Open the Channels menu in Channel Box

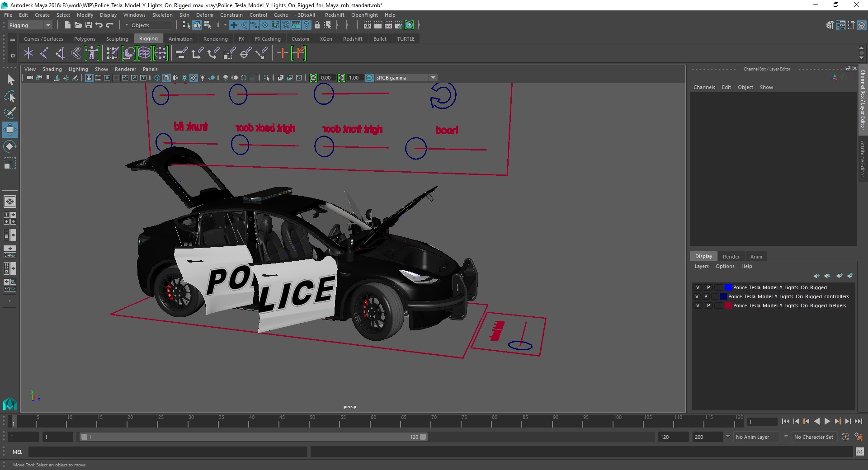click(704, 87)
